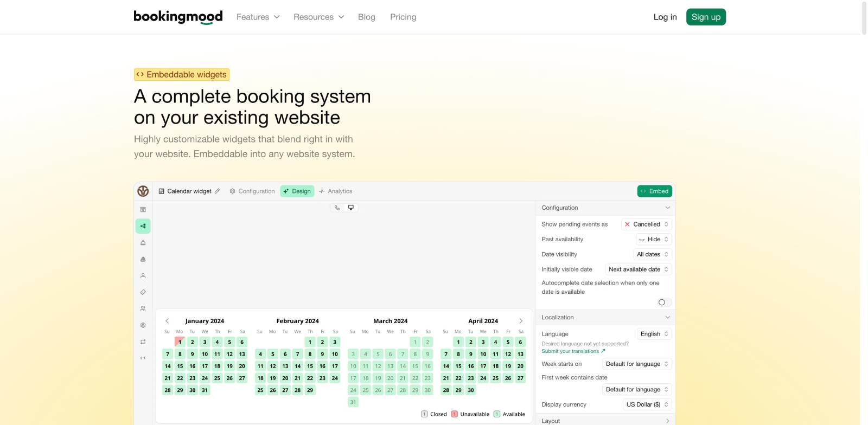
Task: Click the greyed March 31 date
Action: [x=353, y=402]
